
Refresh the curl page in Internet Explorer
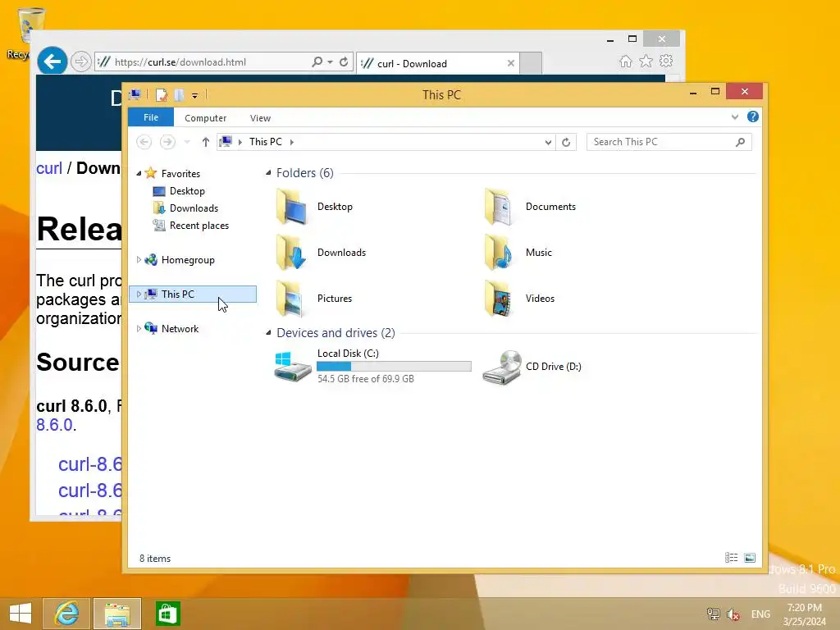tap(344, 62)
